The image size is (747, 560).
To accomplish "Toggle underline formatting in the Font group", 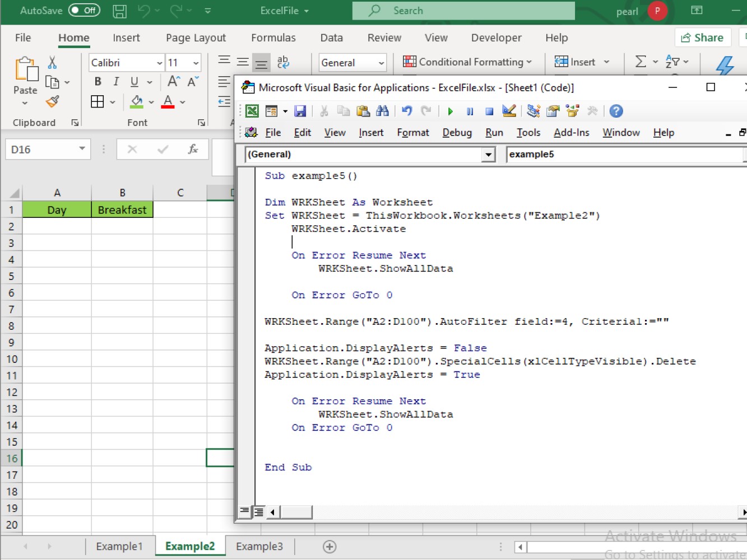I will click(134, 81).
